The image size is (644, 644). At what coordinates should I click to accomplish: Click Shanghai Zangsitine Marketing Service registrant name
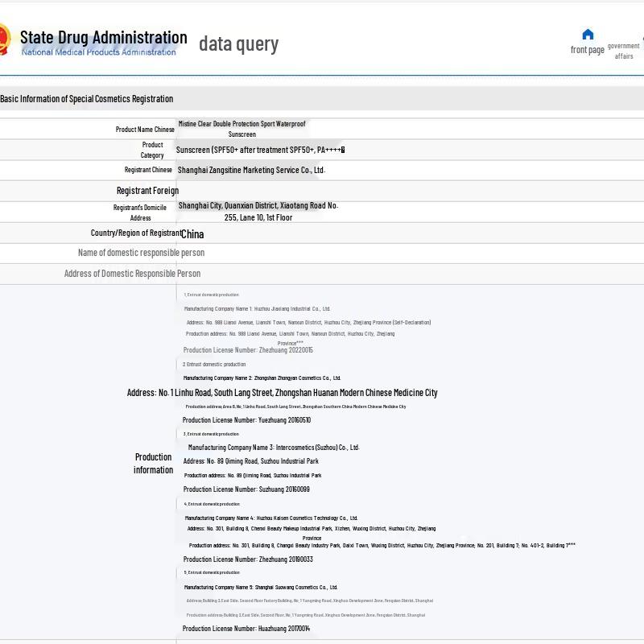pos(250,170)
